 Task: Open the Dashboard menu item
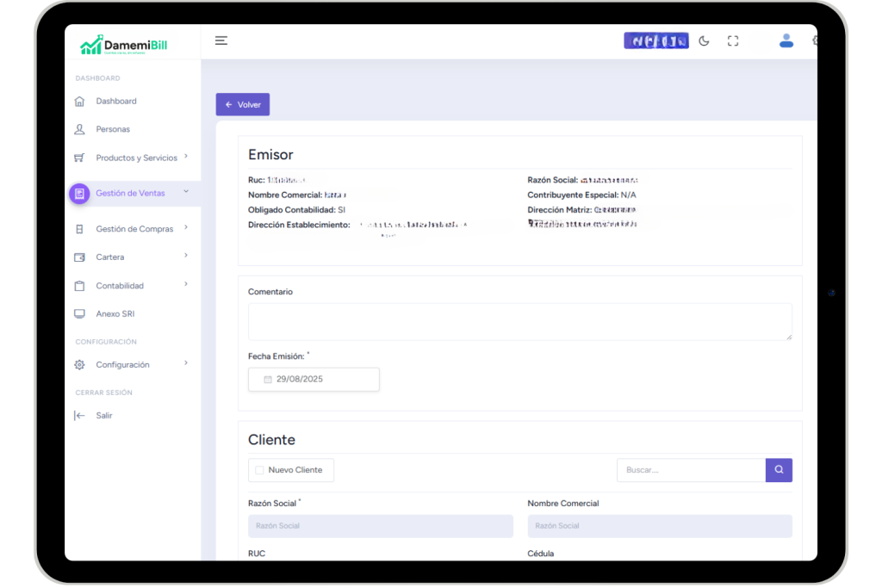click(x=116, y=102)
